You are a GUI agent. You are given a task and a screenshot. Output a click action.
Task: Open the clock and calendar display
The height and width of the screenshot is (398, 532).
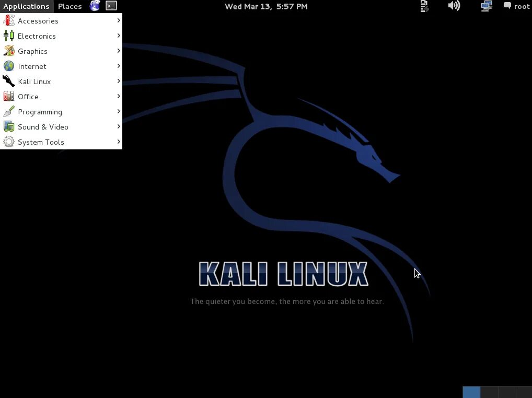[267, 6]
